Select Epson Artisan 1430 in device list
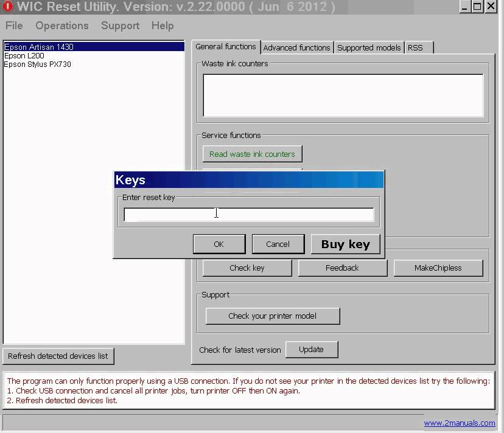This screenshot has width=504, height=433. pos(94,47)
